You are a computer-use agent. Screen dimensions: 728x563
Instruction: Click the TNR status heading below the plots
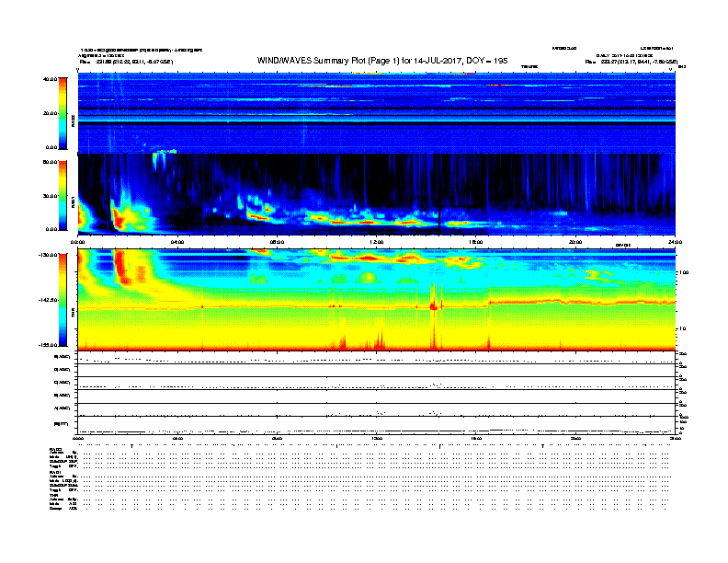[x=53, y=495]
